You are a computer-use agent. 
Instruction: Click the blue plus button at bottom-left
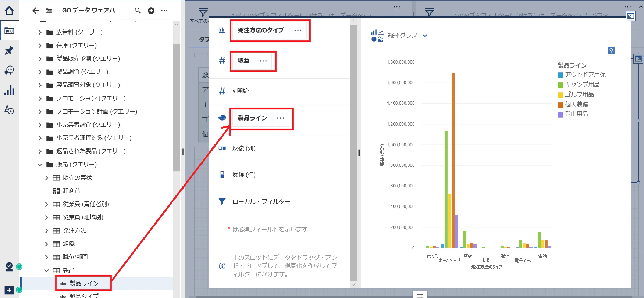9,290
